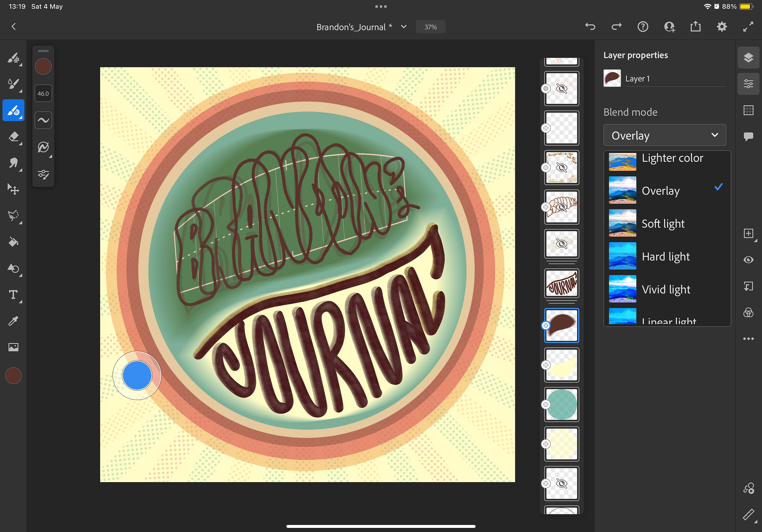Select the yellow shape layer thumbnail

[561, 365]
